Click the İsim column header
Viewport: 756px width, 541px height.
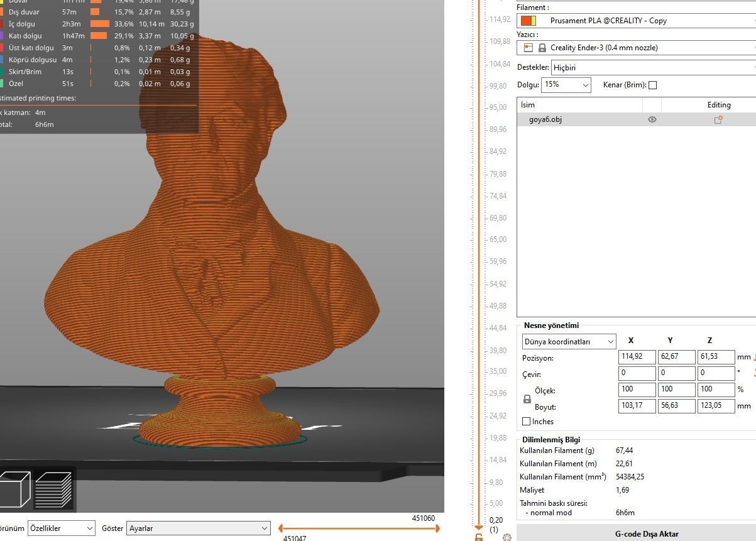click(580, 105)
